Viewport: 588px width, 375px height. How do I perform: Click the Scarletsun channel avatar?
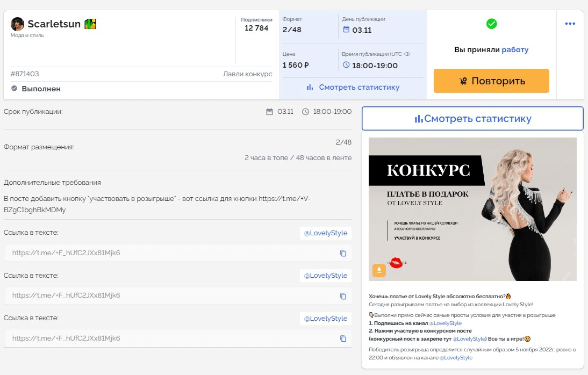17,24
